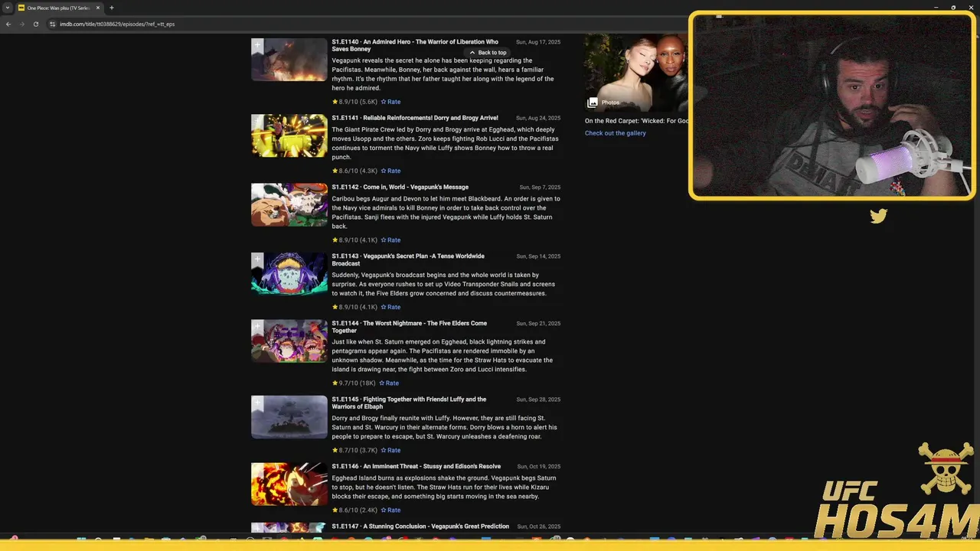This screenshot has height=551, width=980.
Task: Click the Sun, Aug 17, 2025 air date
Action: coord(538,42)
